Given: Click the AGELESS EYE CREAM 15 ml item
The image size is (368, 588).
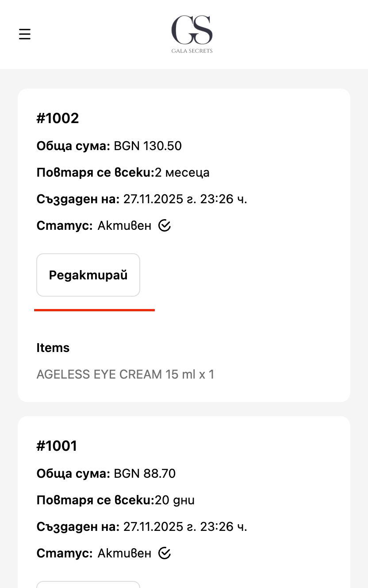Looking at the screenshot, I should 125,375.
